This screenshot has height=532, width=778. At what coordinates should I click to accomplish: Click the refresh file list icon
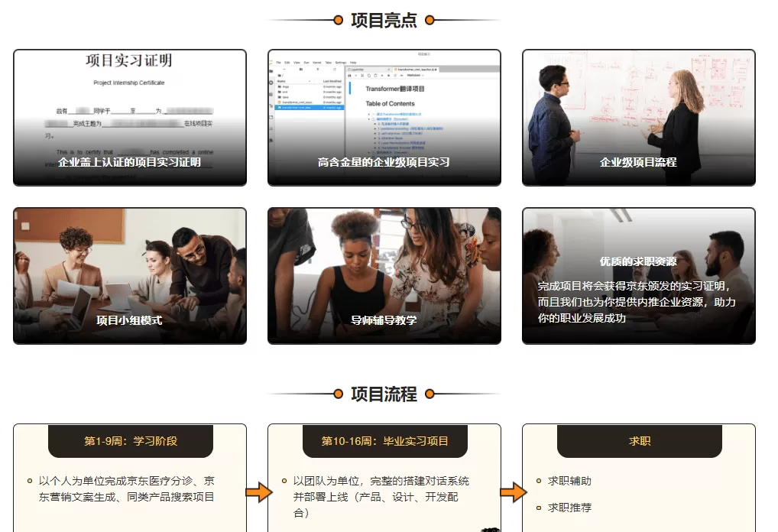pos(335,69)
